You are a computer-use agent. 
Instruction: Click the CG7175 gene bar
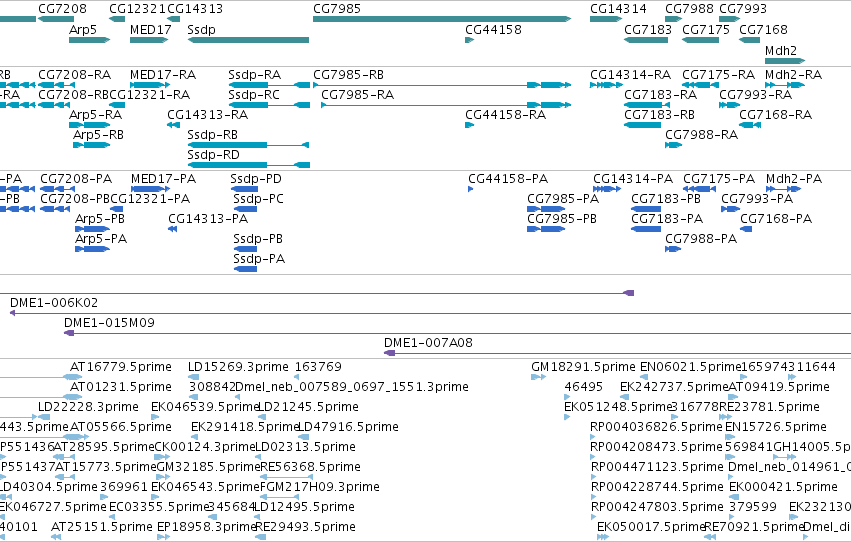click(x=700, y=40)
